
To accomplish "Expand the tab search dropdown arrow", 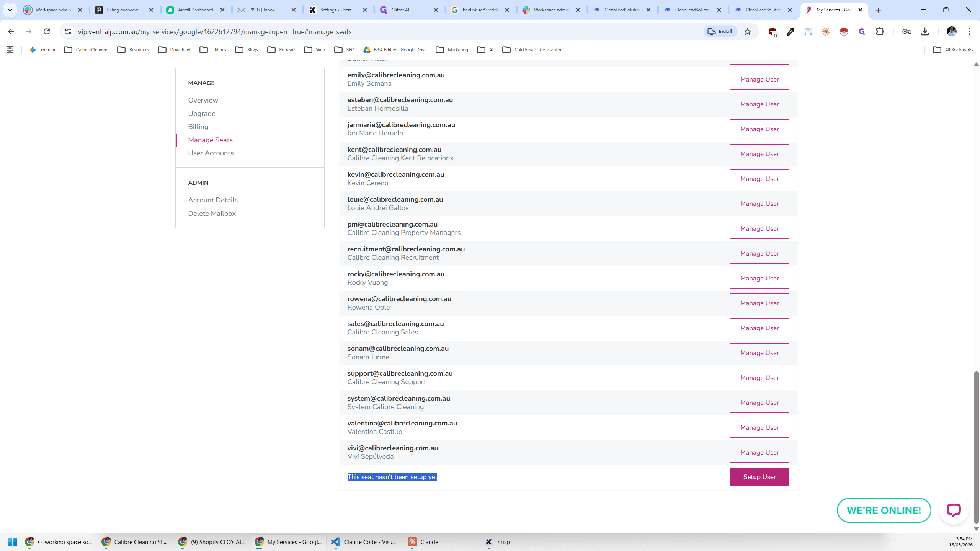I will [x=10, y=10].
